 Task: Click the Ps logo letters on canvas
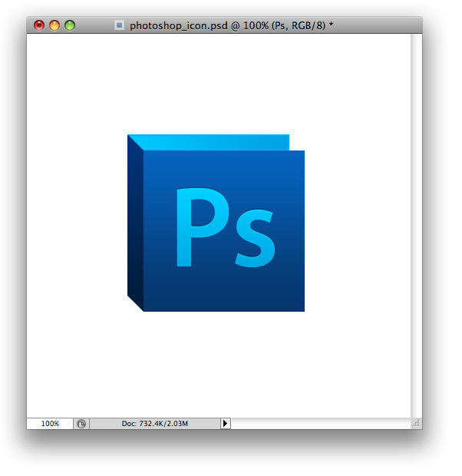tap(226, 228)
